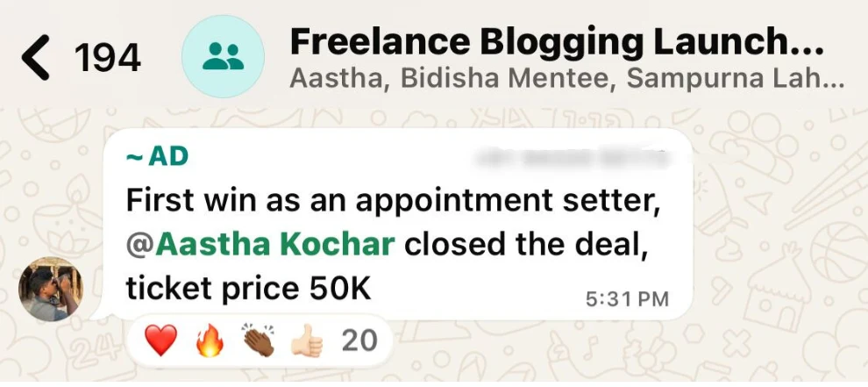Tap the thumbs up reaction emoji
This screenshot has height=387, width=868.
click(306, 341)
